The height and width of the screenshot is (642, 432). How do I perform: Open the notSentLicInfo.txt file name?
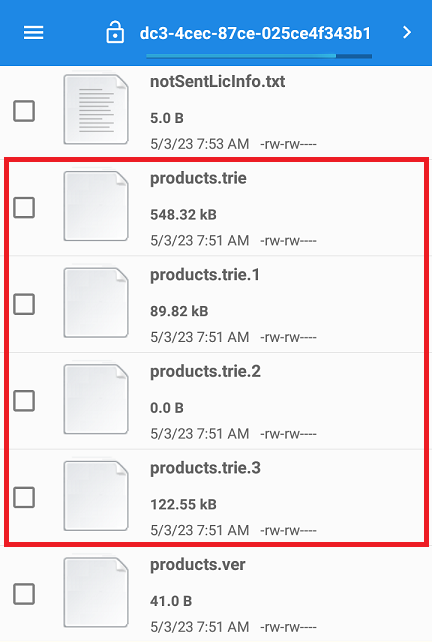coord(217,81)
